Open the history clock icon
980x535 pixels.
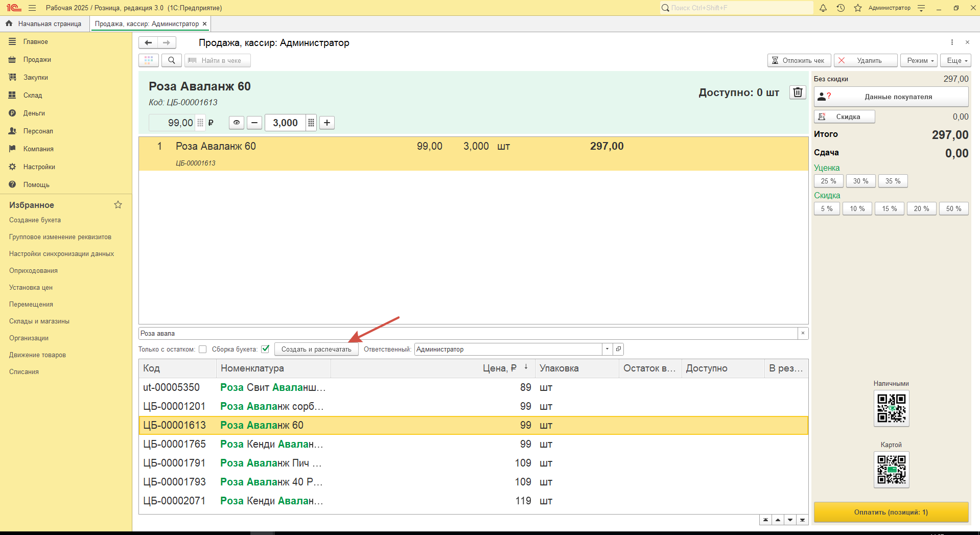(x=841, y=8)
